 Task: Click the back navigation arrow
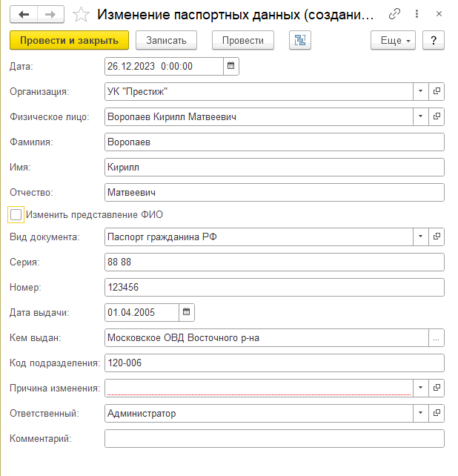click(x=24, y=14)
